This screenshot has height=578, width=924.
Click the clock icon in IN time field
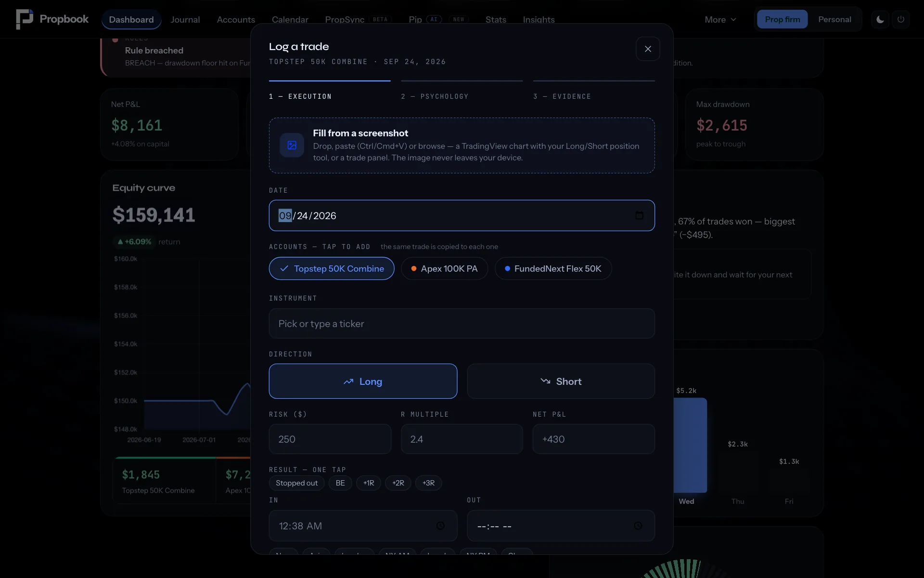click(440, 525)
